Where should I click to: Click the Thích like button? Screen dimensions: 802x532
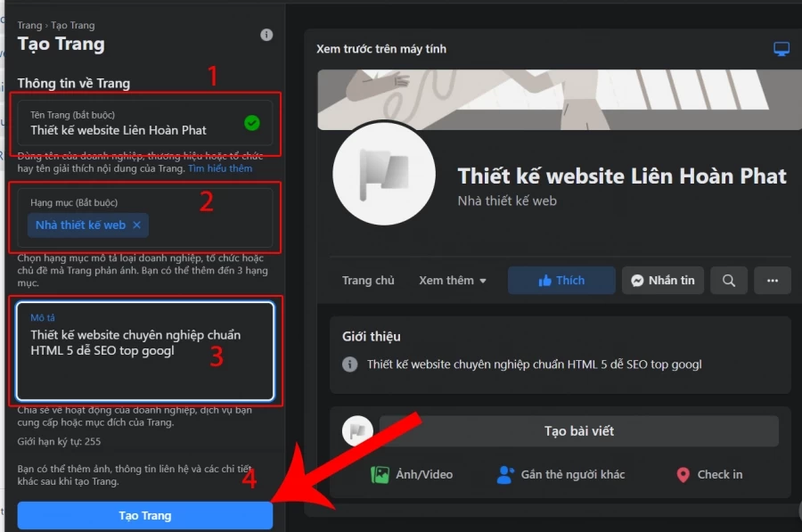pos(561,281)
